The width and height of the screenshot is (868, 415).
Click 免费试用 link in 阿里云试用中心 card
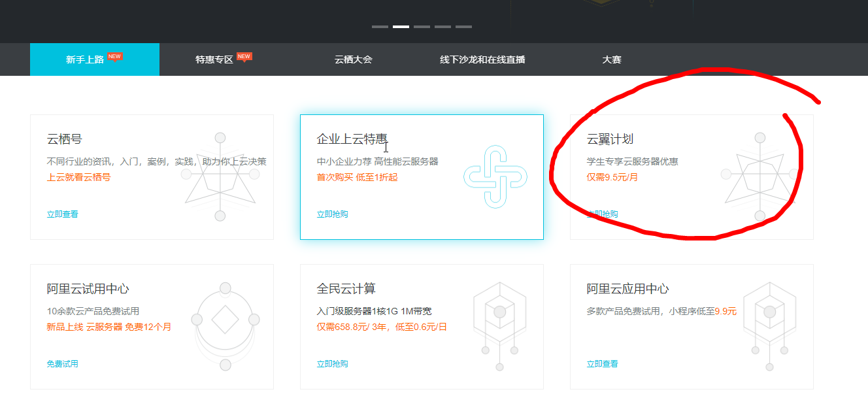click(63, 364)
